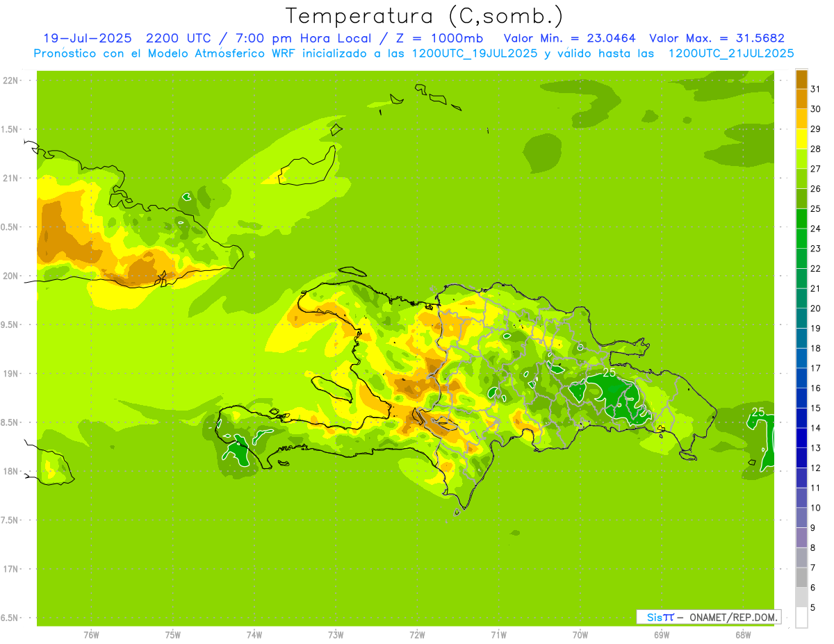834x644 pixels.
Task: Click the green scale segment between 24 and 25
Action: click(801, 219)
